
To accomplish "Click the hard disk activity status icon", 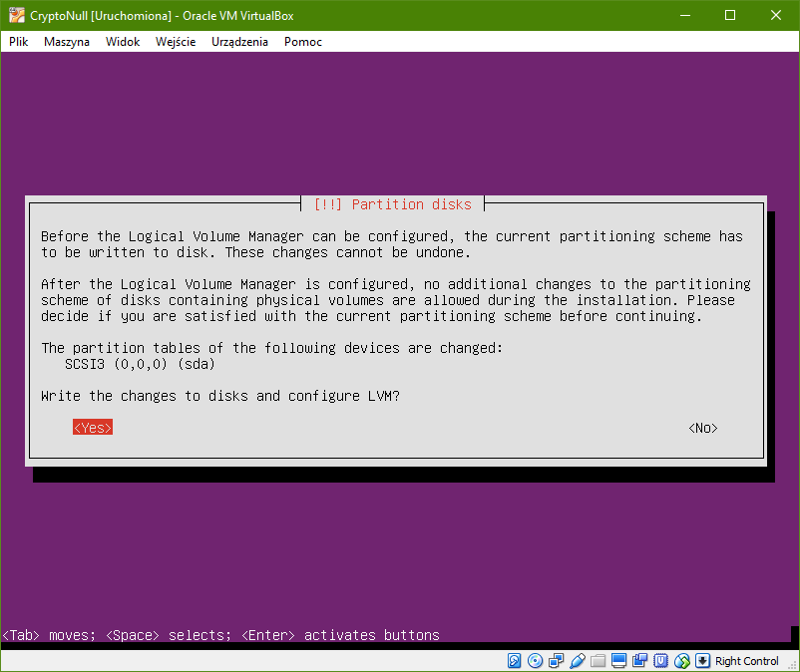I will coord(515,661).
